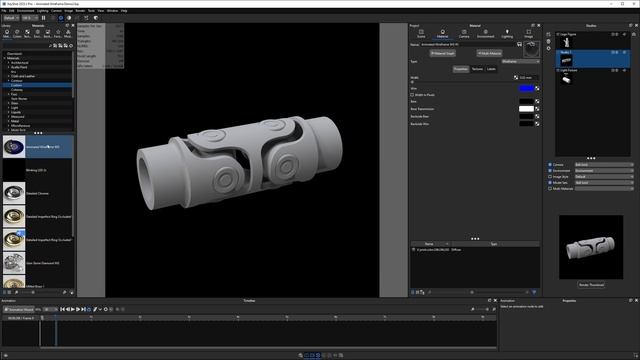Play the animation in timeline
The width and height of the screenshot is (640, 360).
click(x=73, y=309)
